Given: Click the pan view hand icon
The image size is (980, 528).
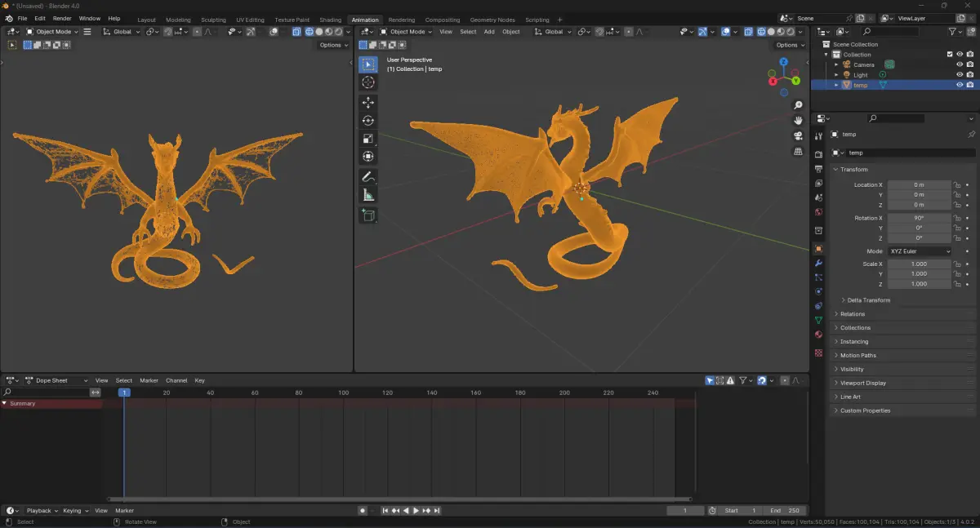Looking at the screenshot, I should (x=798, y=121).
